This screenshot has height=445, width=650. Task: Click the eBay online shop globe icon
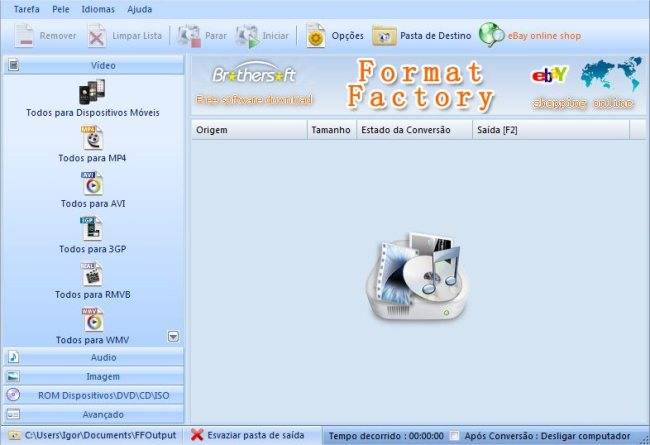[492, 34]
